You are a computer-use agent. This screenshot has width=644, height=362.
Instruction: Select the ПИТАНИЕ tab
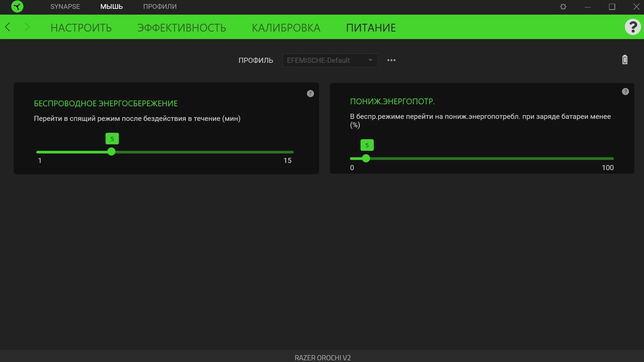click(371, 28)
